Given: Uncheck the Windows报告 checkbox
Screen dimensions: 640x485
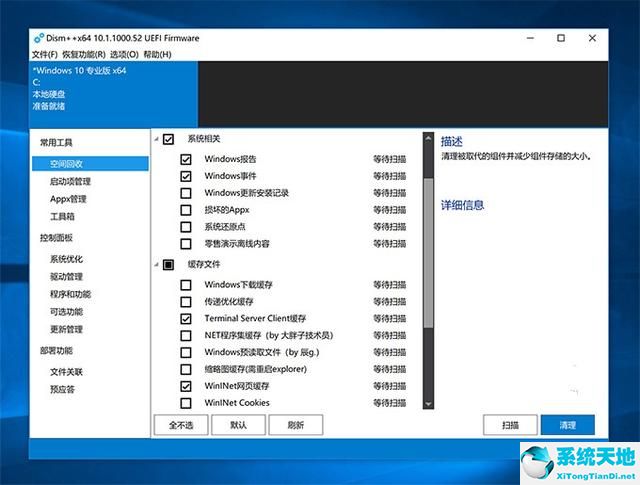Looking at the screenshot, I should click(x=186, y=159).
